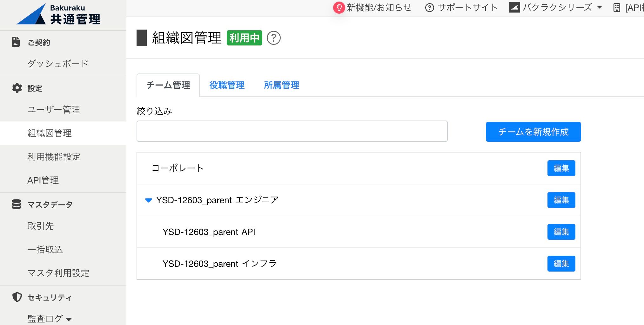Image resolution: width=644 pixels, height=325 pixels.
Task: Expand the 監査ログ menu arrow
Action: (70, 319)
